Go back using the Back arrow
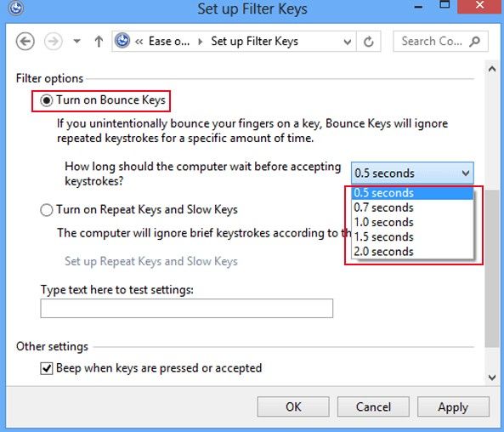 (25, 42)
